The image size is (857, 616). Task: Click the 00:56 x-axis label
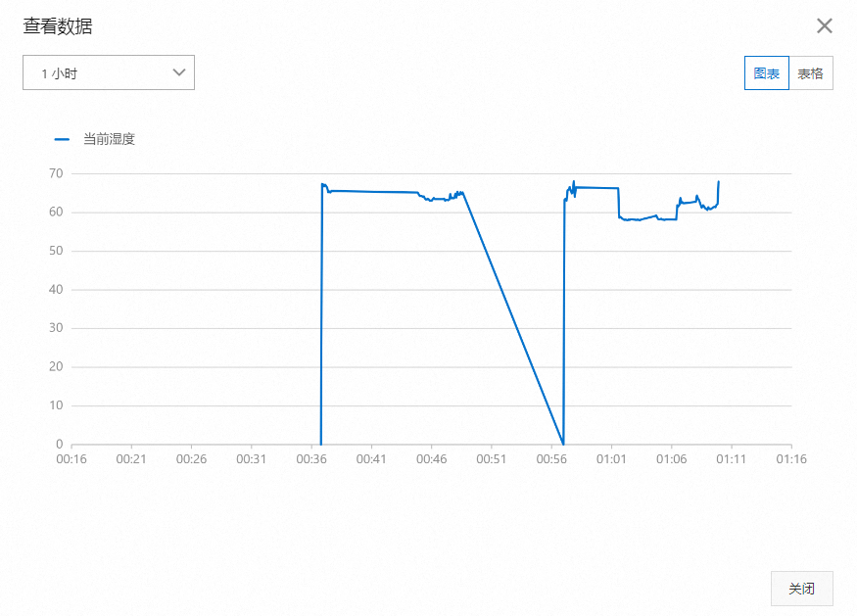point(551,458)
